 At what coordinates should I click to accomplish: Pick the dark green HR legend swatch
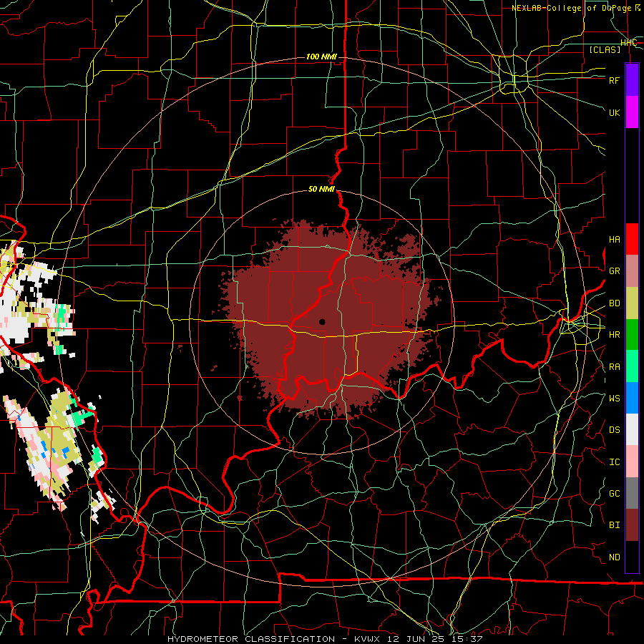pyautogui.click(x=632, y=335)
